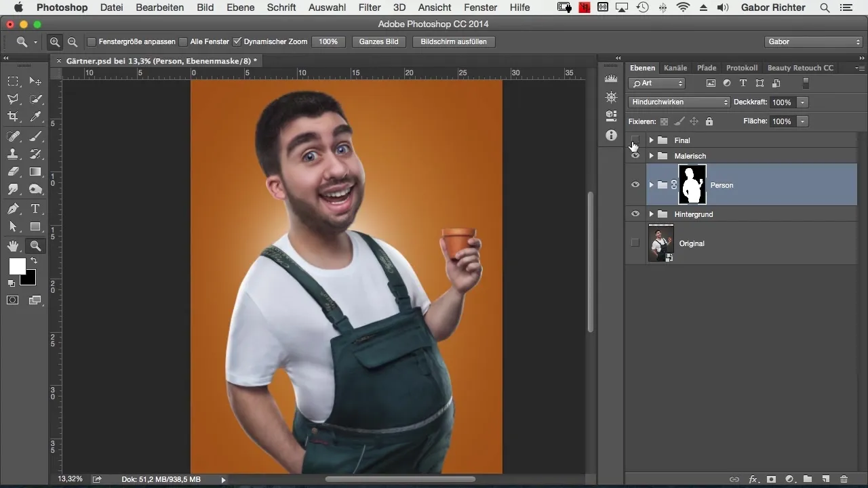This screenshot has width=868, height=488.
Task: Create a new layer
Action: coord(825,479)
